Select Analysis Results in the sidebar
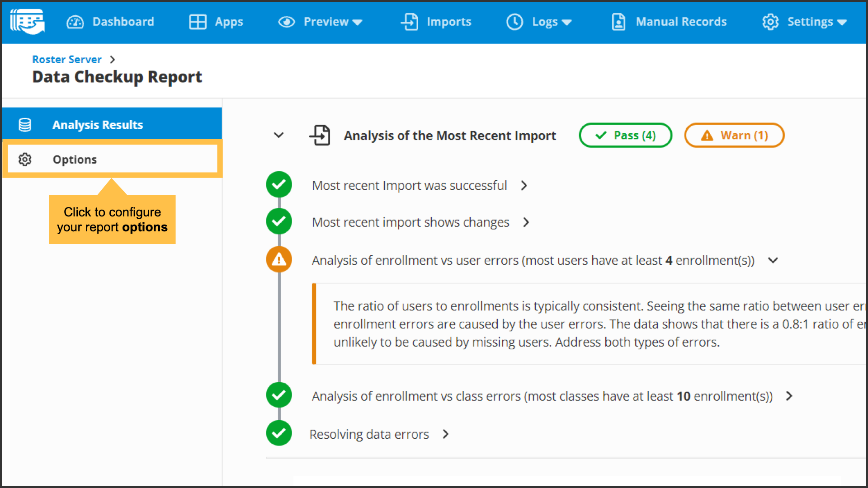868x488 pixels. [x=98, y=125]
